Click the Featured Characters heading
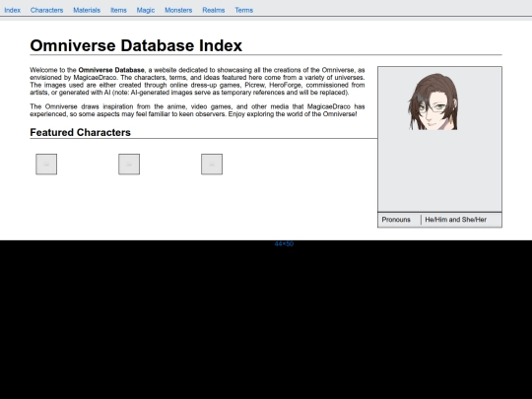 pos(80,132)
